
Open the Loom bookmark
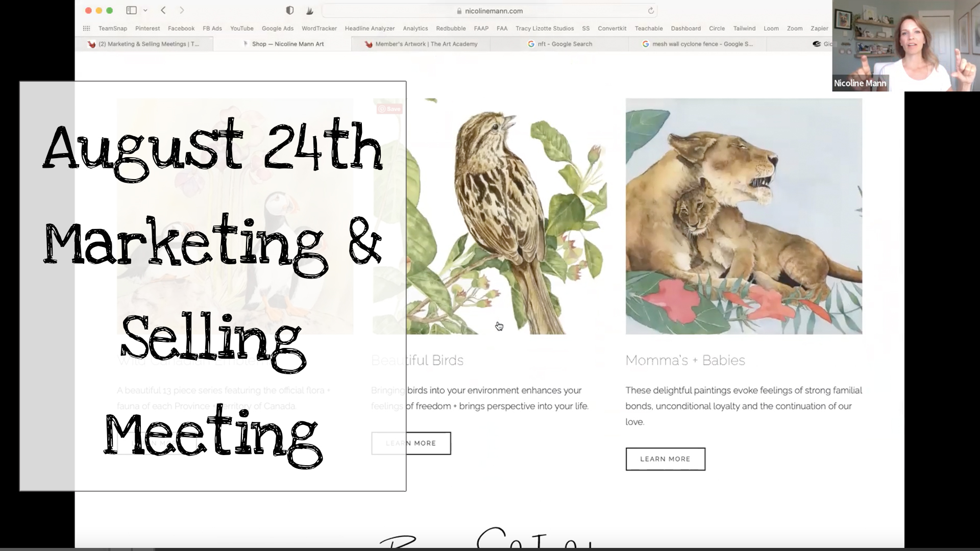[771, 29]
